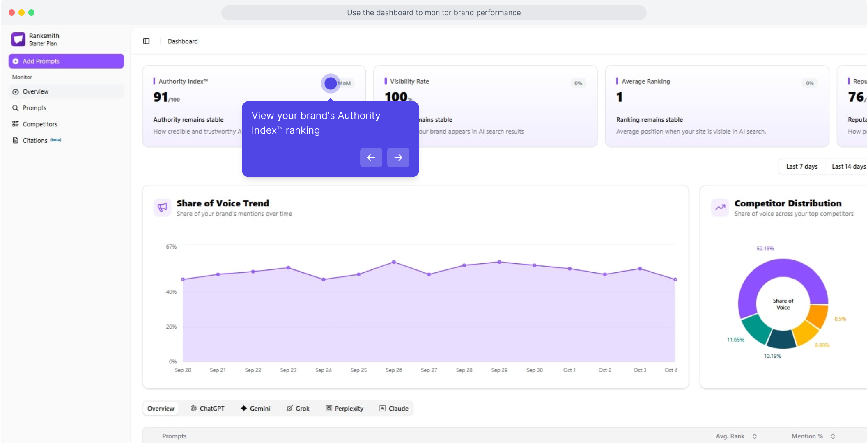
Task: Select Last 14 days range
Action: (848, 167)
